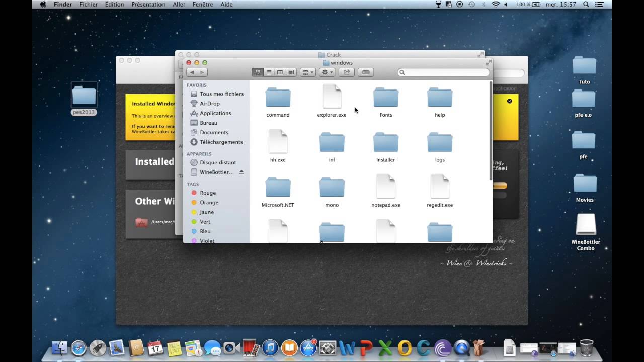The width and height of the screenshot is (644, 362).
Task: Open App Store from the Dock
Action: (x=308, y=348)
